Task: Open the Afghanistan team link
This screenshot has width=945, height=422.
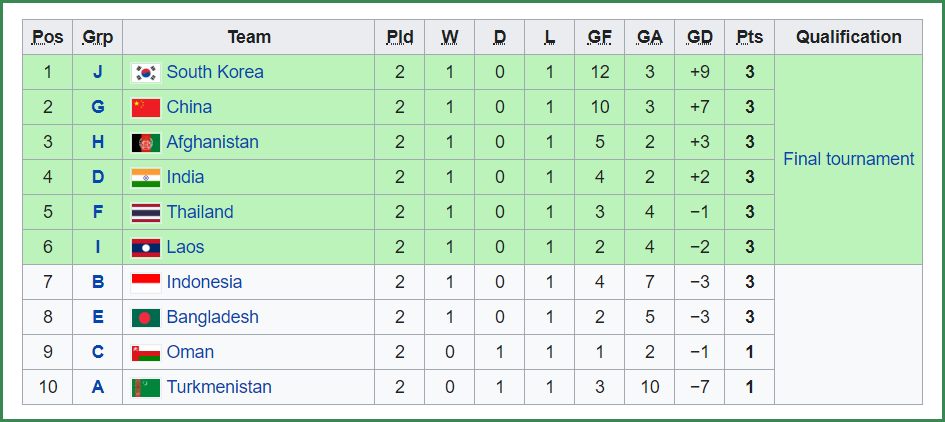Action: pos(213,142)
